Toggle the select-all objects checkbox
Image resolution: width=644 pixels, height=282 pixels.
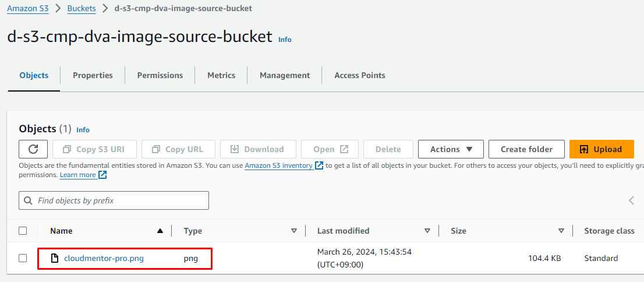tap(23, 231)
